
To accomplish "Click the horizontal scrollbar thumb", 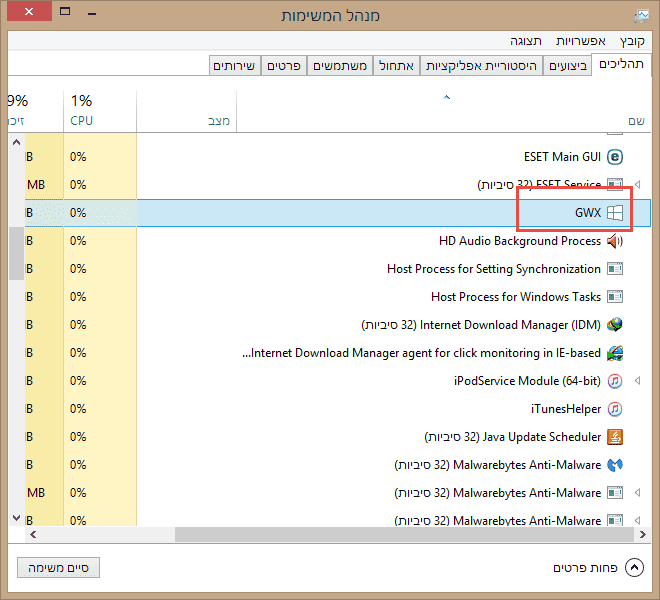I will 404,534.
